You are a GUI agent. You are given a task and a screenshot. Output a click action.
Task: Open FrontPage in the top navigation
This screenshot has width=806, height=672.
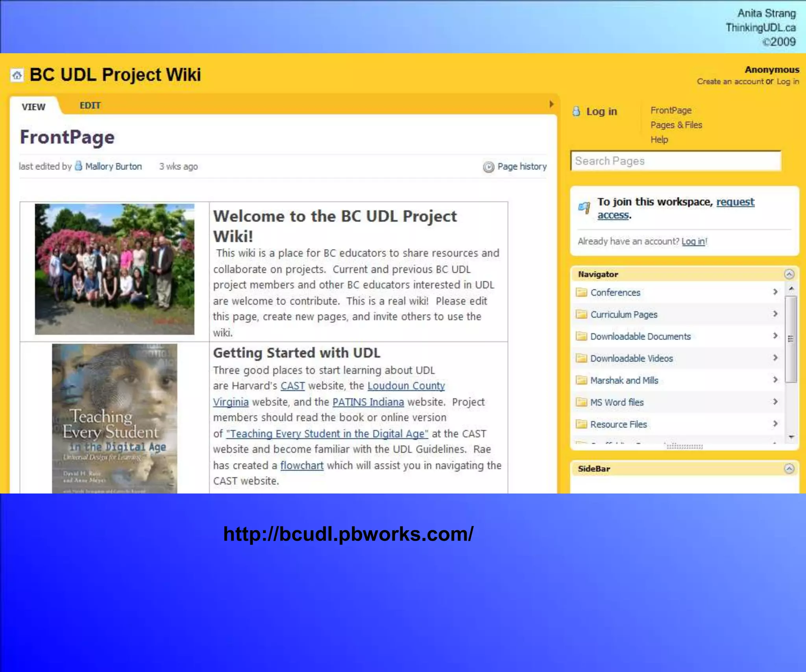click(x=671, y=111)
